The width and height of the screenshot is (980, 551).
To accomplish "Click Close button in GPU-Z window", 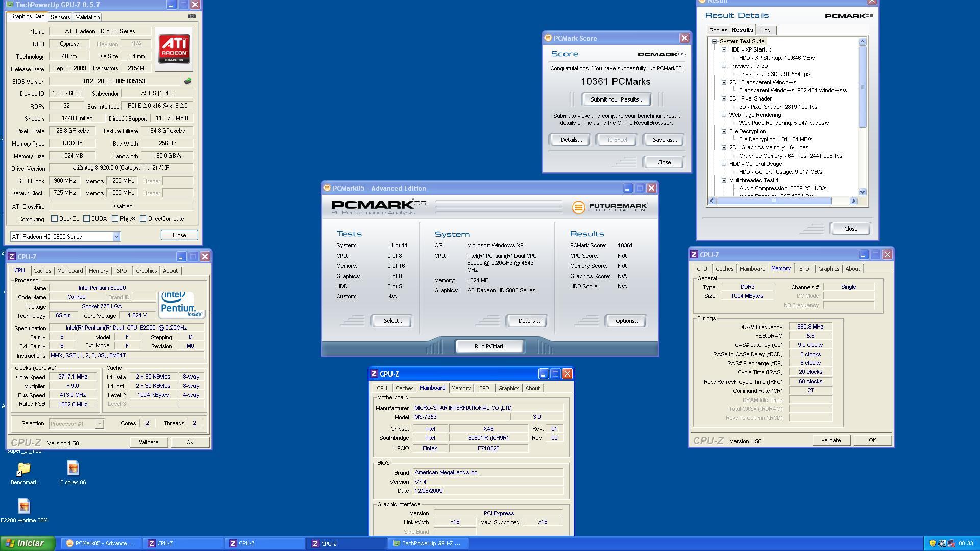I will tap(179, 235).
